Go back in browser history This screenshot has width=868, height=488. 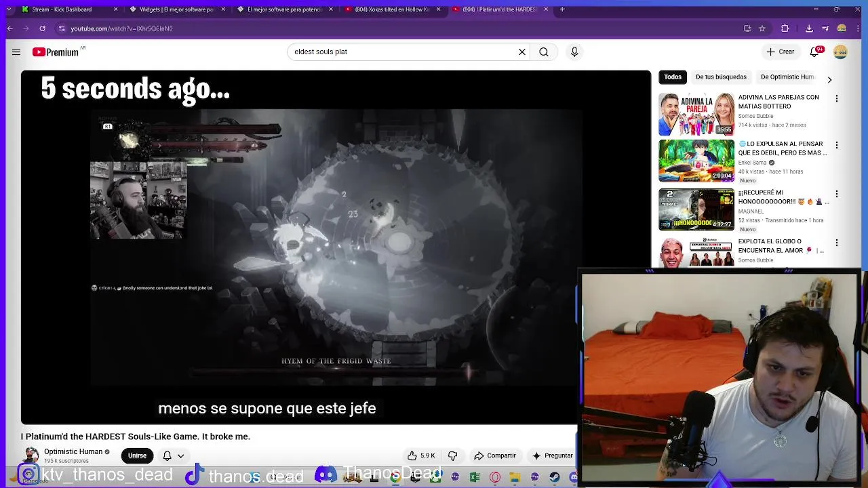click(x=10, y=28)
